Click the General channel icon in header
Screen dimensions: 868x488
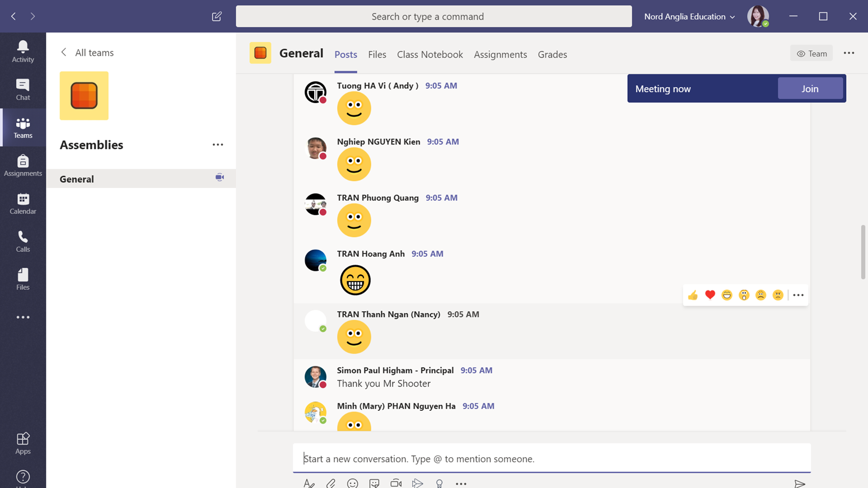coord(260,53)
